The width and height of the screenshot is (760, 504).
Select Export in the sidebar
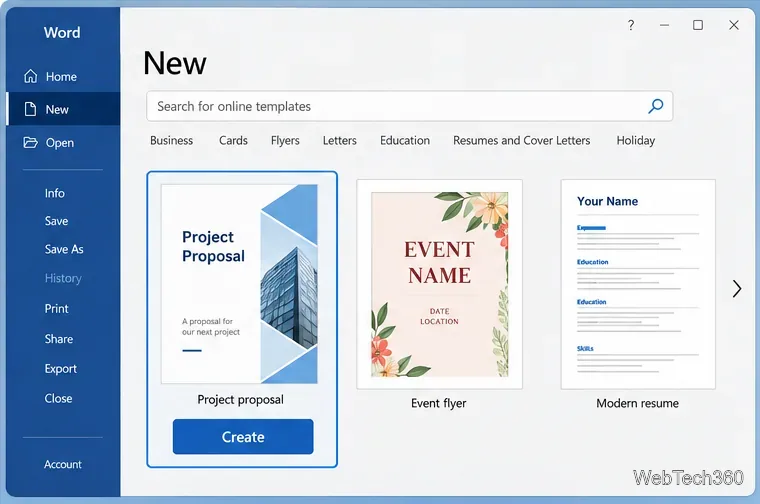point(61,369)
